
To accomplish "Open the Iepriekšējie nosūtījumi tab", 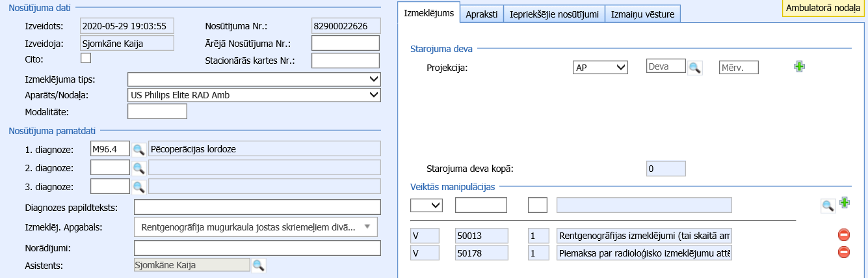I will [x=554, y=14].
